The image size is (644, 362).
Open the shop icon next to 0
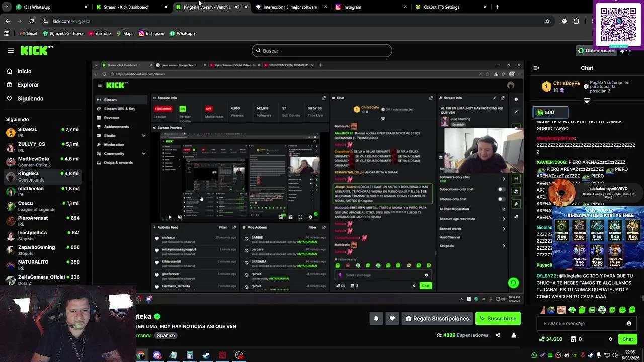(573, 339)
